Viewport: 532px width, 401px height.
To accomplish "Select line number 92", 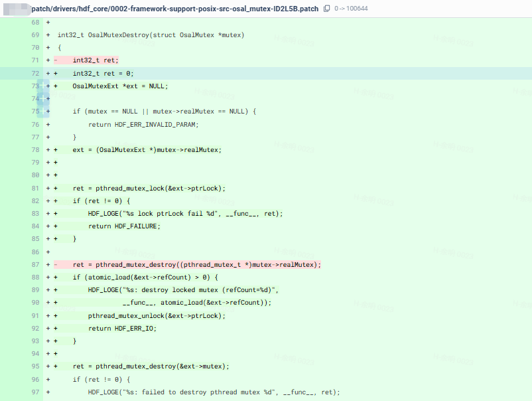I will 35,329.
